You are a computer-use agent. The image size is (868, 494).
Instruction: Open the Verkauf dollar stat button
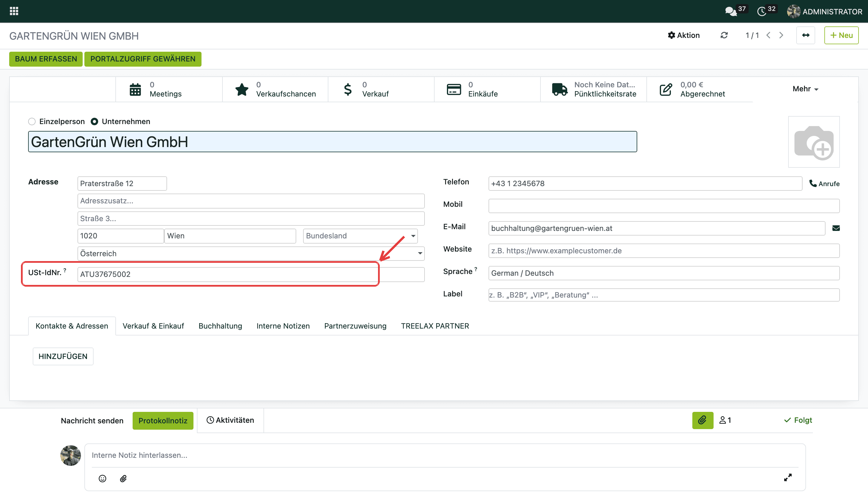381,89
